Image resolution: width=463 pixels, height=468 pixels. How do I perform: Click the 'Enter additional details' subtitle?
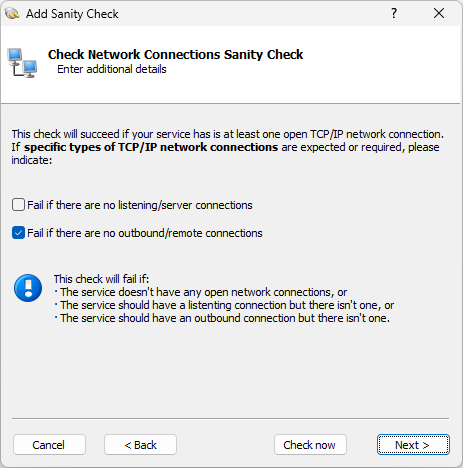(112, 69)
